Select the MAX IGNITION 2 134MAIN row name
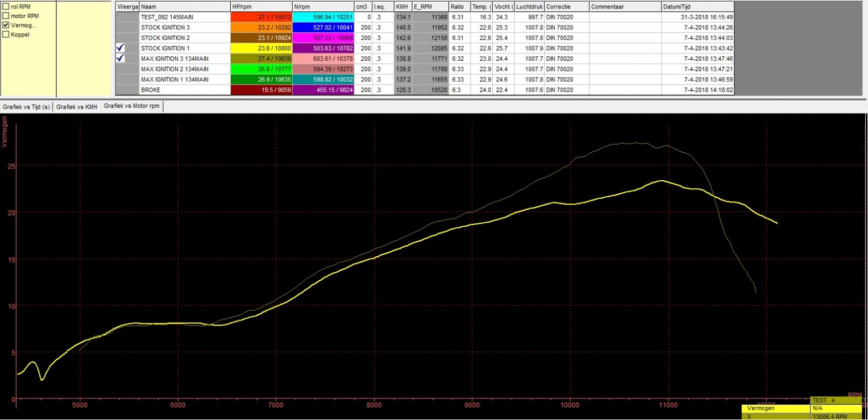Screen dimensions: 868x420 (185, 69)
